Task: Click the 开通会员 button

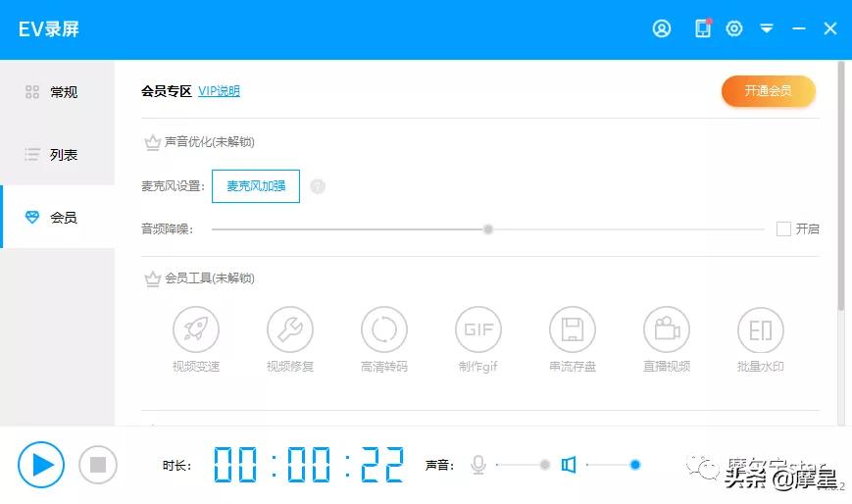Action: [769, 91]
